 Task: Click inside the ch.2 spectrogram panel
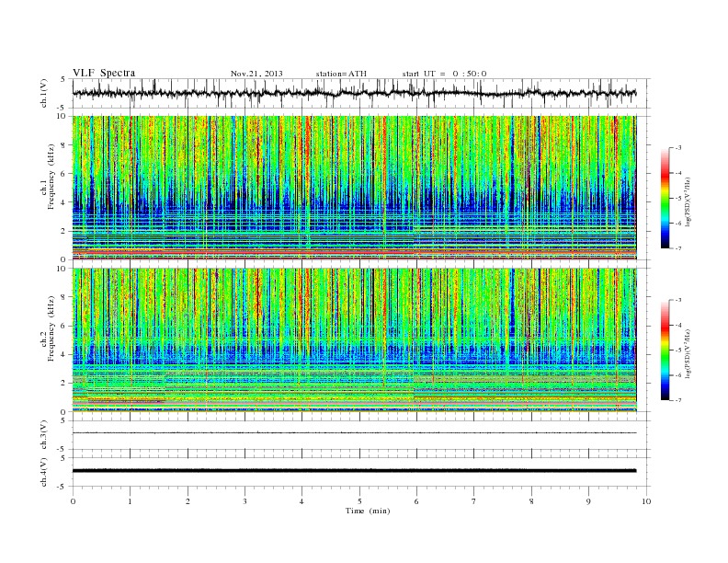(x=354, y=340)
